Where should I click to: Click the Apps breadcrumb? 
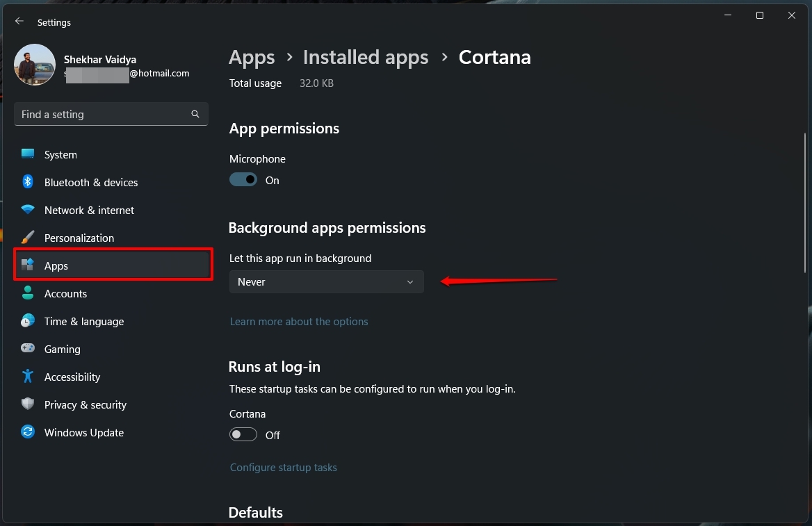252,58
